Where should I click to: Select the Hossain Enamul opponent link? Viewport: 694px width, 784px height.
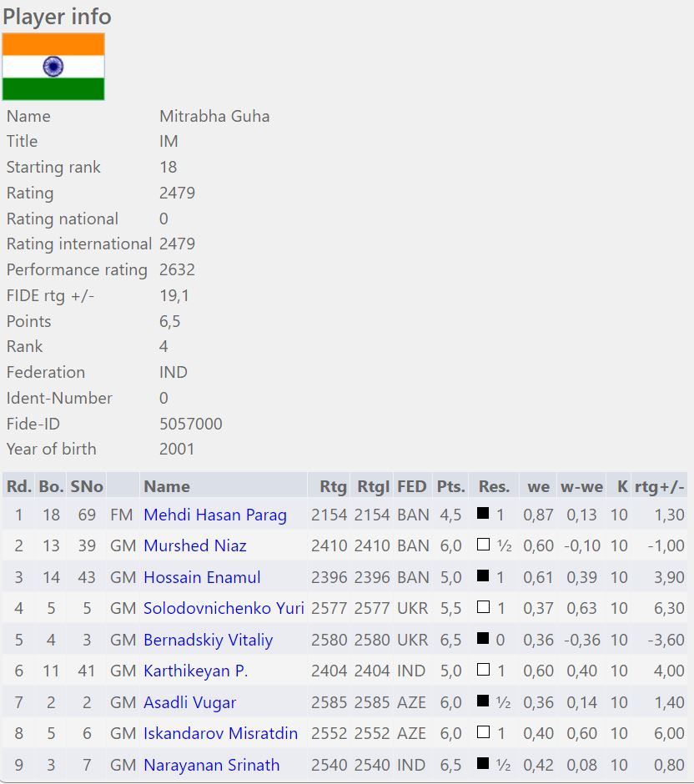(x=202, y=577)
